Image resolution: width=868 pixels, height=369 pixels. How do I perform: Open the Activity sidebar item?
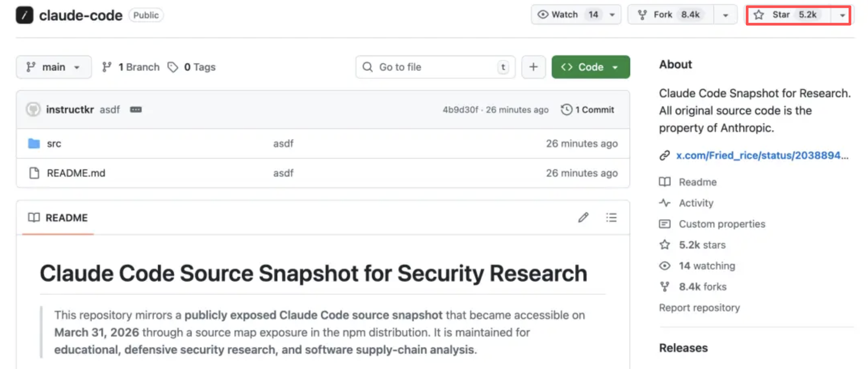click(x=696, y=203)
